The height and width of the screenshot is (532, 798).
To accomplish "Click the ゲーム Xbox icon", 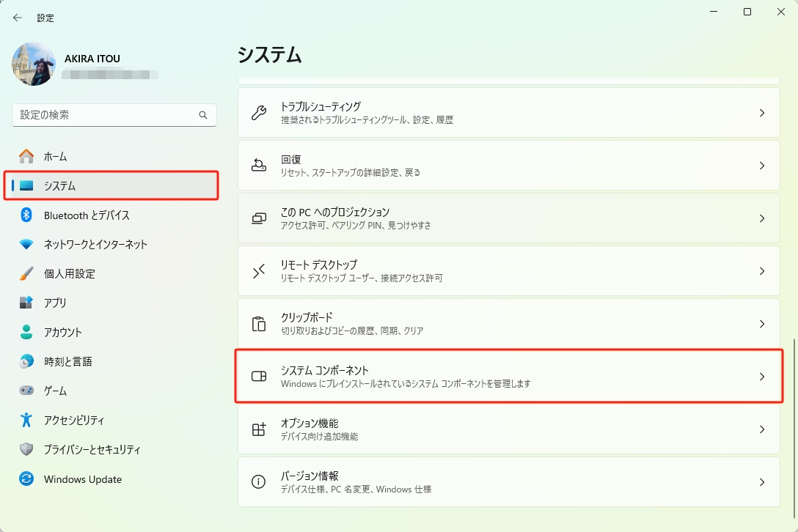I will tap(23, 391).
